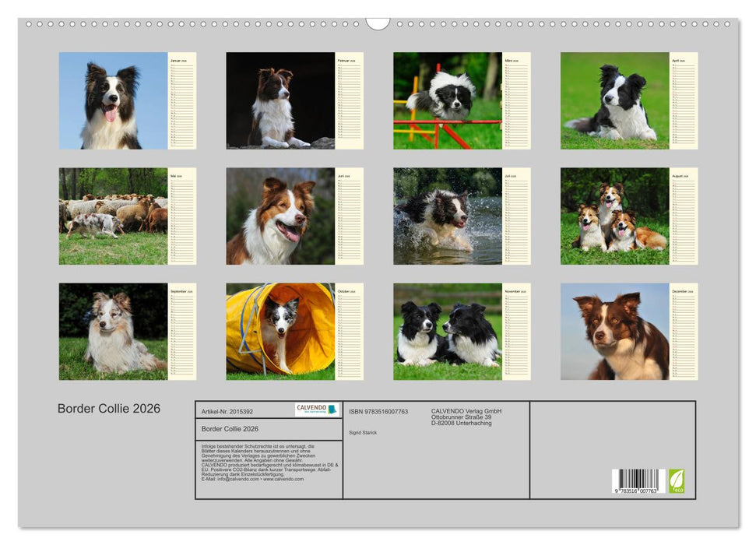Open the www.calvendo.com link

pos(284,480)
